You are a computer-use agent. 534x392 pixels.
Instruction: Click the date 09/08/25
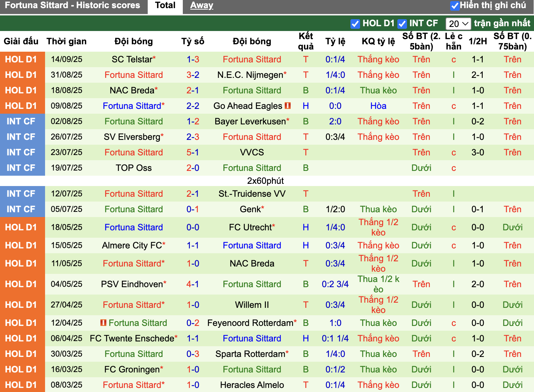[x=66, y=106]
